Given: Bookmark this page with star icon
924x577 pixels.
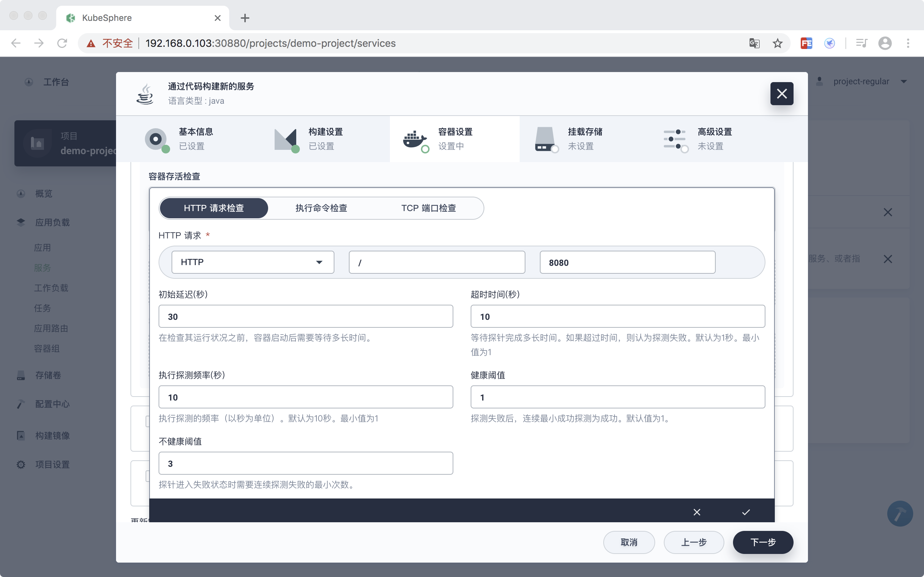Looking at the screenshot, I should pos(777,44).
